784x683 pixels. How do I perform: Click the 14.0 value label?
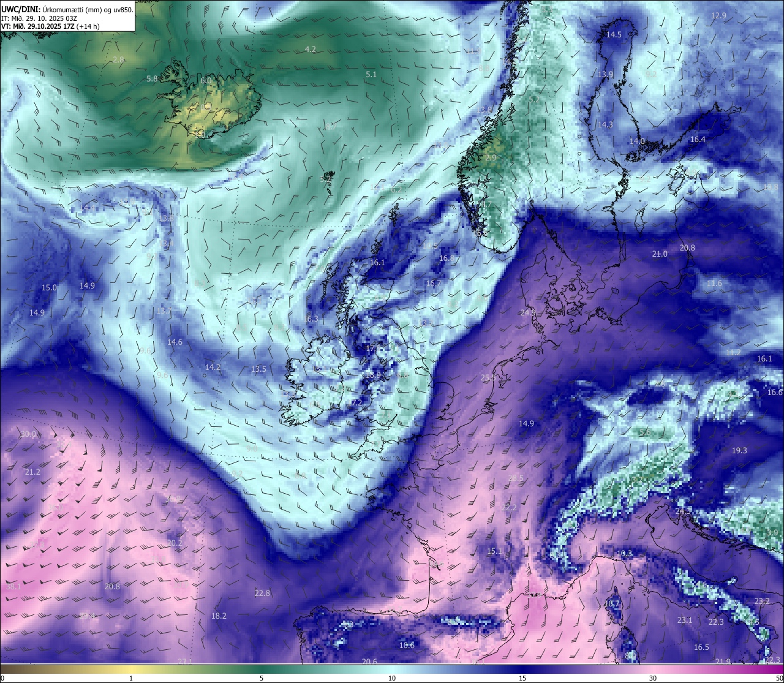(x=637, y=142)
